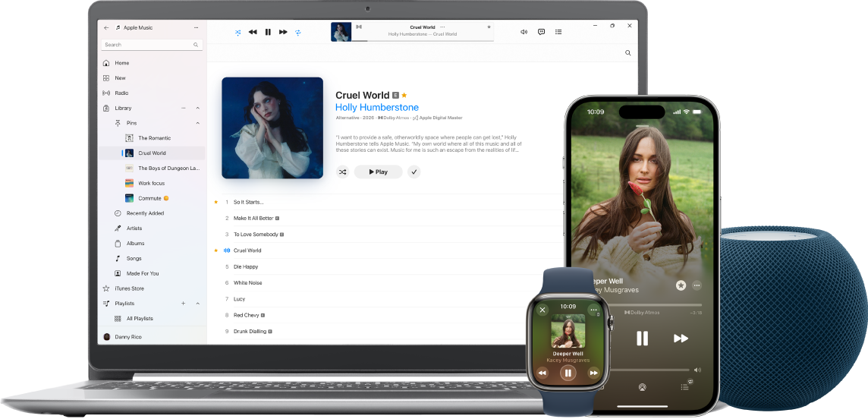868x419 pixels.
Task: Open AirPlay output on iPhone
Action: 643,387
